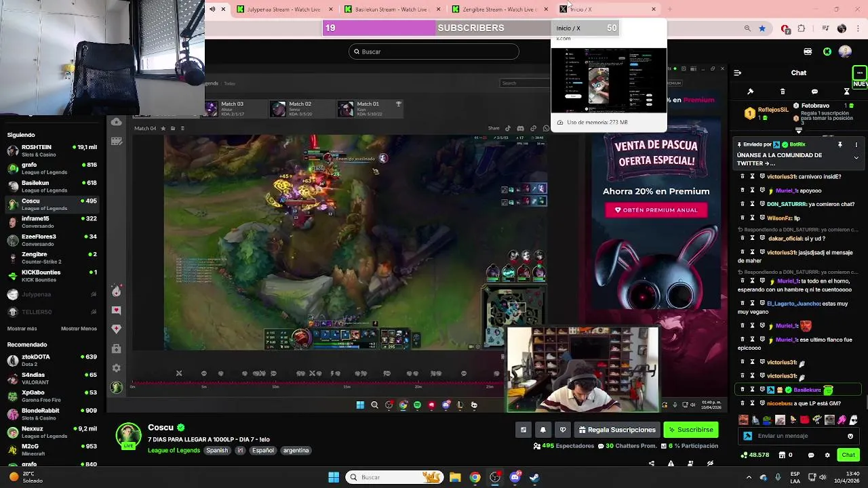Image resolution: width=868 pixels, height=488 pixels.
Task: Open the Windows Start menu
Action: (x=334, y=477)
